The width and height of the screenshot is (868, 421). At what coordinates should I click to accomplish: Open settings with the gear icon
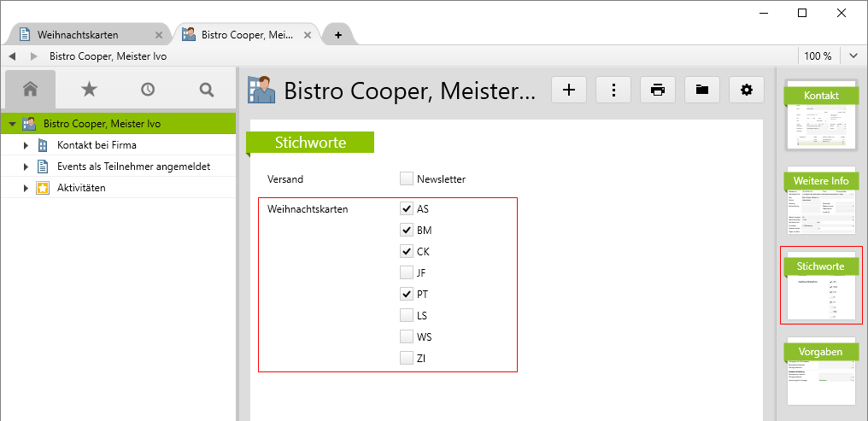(747, 90)
